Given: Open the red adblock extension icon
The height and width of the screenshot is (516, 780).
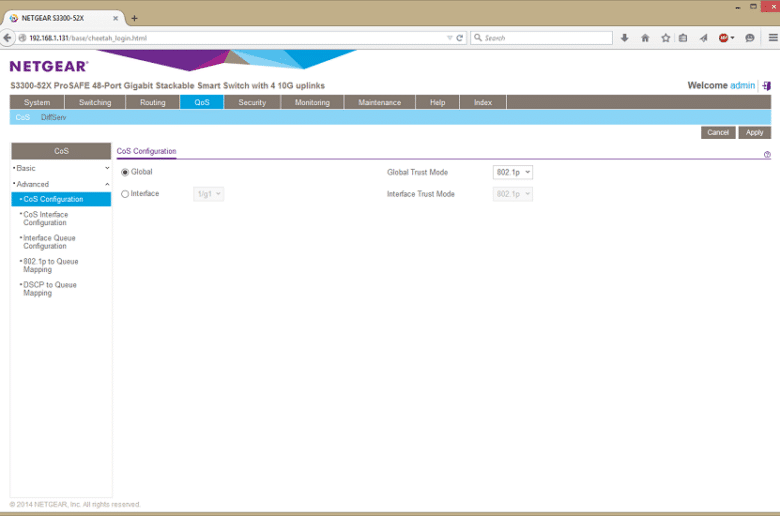Looking at the screenshot, I should (724, 38).
